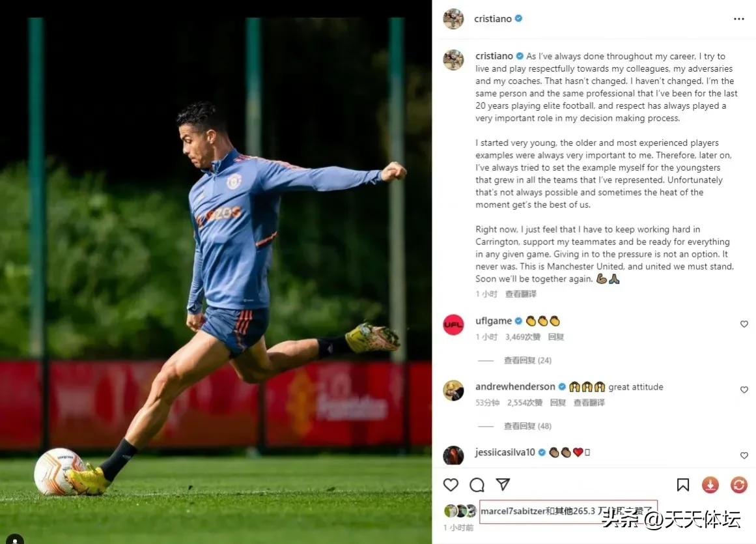
Task: Click the Ronaldo training photo
Action: 216,272
